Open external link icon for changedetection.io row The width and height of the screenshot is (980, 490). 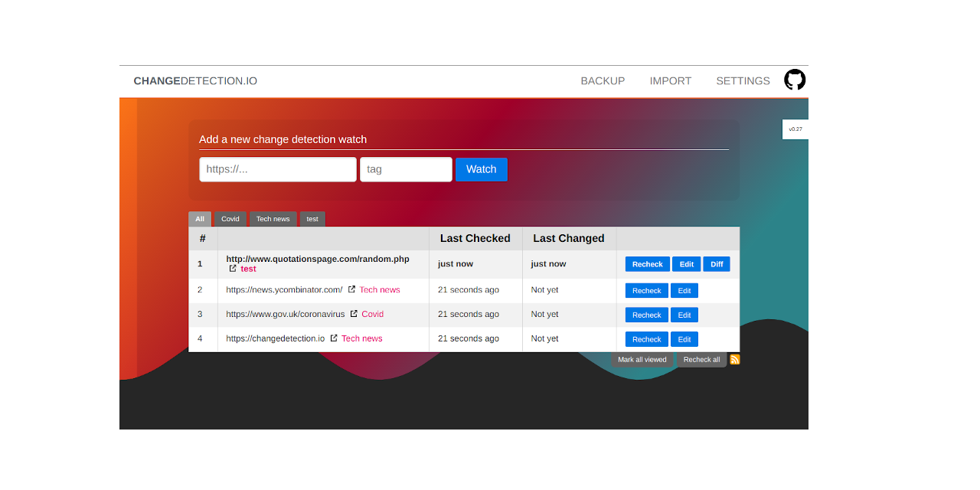334,338
